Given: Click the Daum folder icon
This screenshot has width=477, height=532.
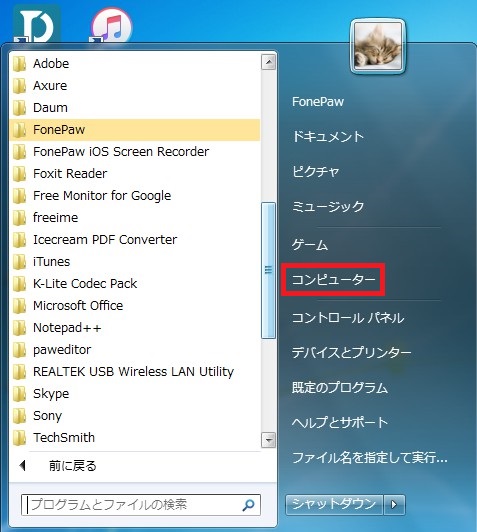Looking at the screenshot, I should point(19,108).
